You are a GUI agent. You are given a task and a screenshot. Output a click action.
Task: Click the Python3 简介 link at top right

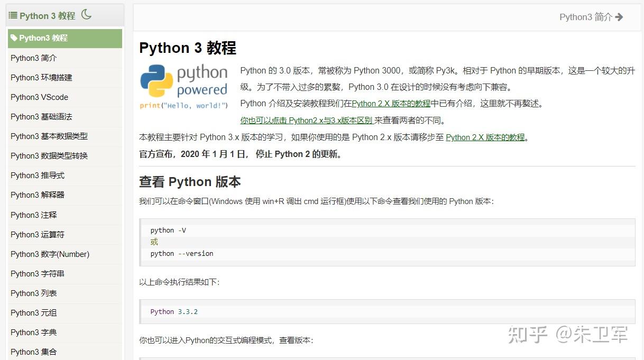coord(585,17)
